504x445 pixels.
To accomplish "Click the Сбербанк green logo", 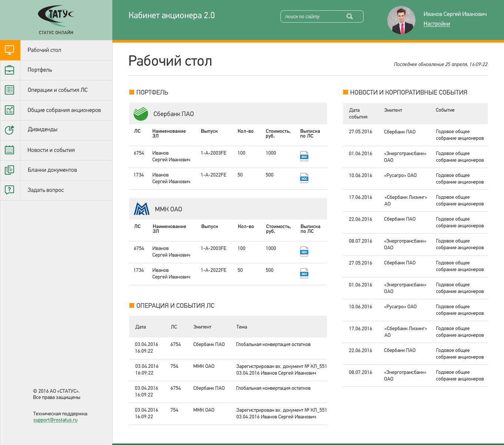I will (141, 114).
